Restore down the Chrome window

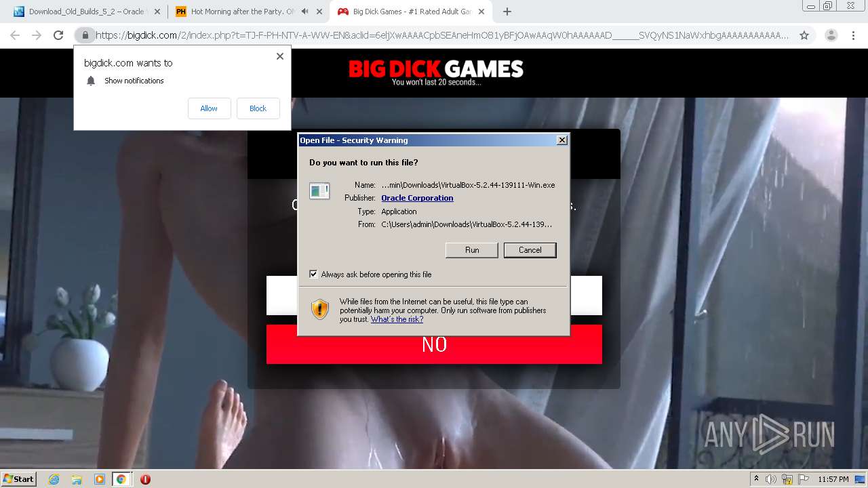(828, 5)
